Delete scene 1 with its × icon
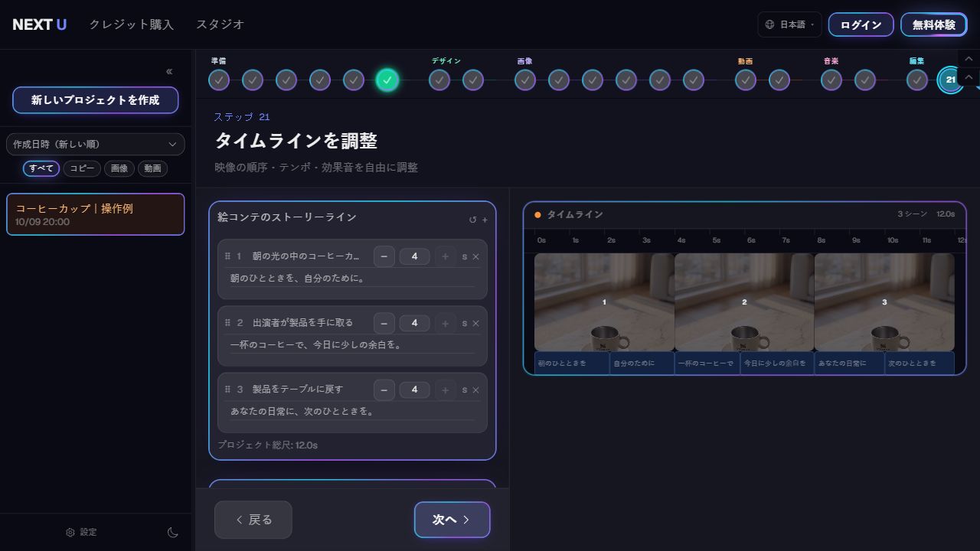 pyautogui.click(x=475, y=256)
